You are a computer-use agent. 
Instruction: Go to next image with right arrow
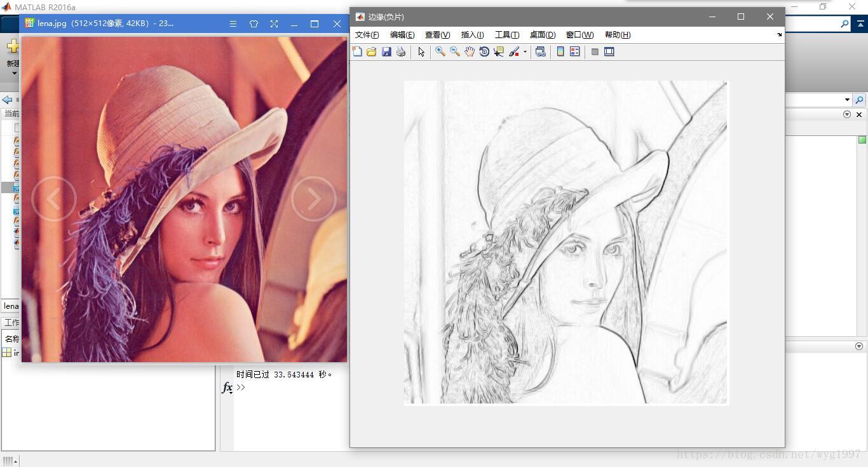click(x=313, y=199)
